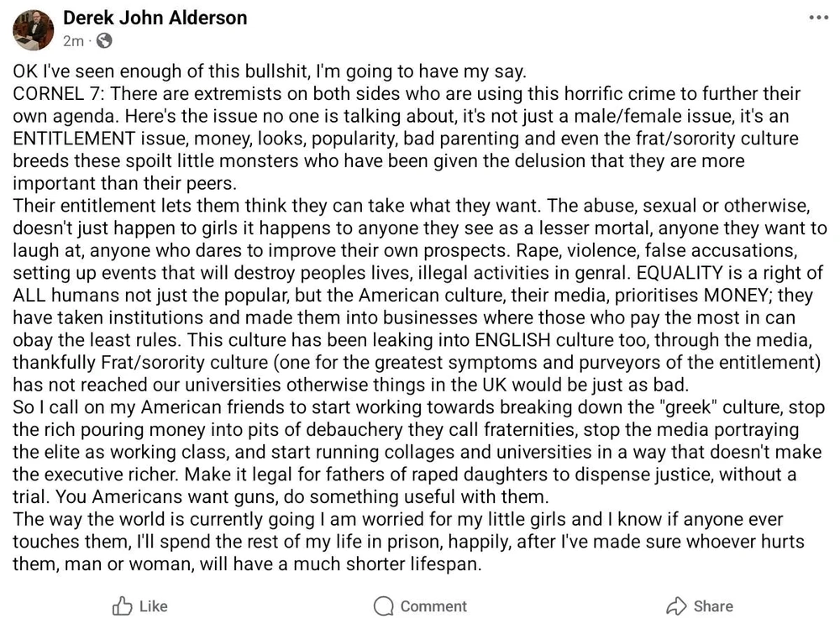The image size is (840, 624).
Task: Click the paragraph starting 'So I call on'
Action: pyautogui.click(x=418, y=452)
